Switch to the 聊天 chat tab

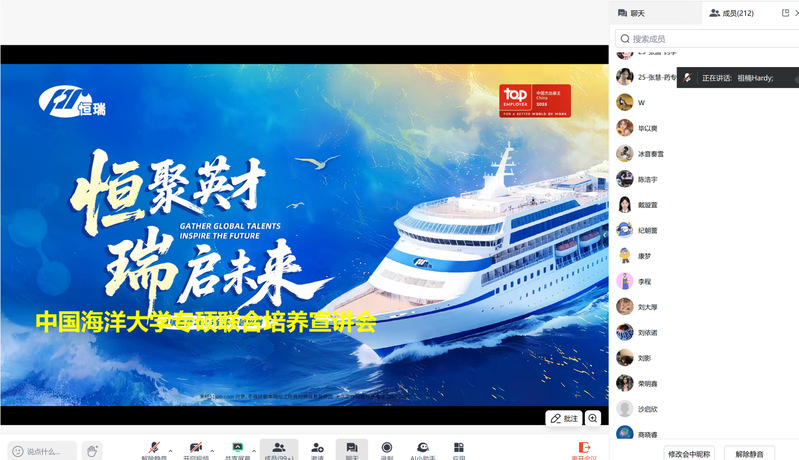point(639,13)
